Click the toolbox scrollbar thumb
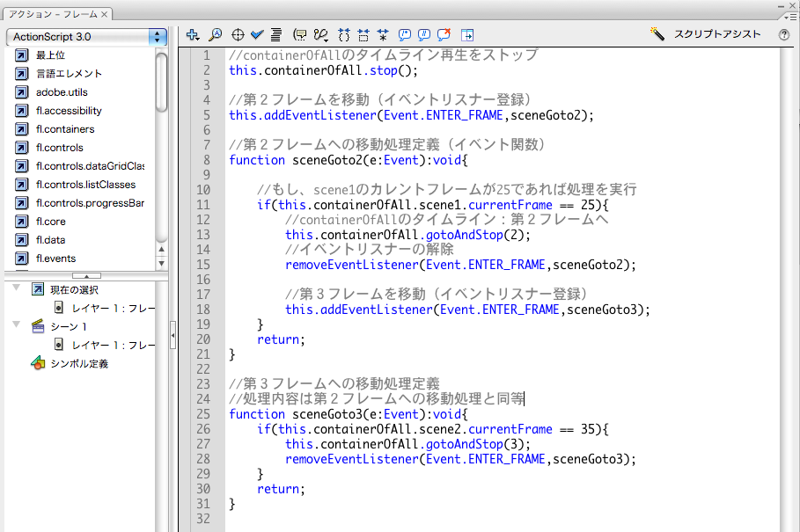 pyautogui.click(x=161, y=82)
